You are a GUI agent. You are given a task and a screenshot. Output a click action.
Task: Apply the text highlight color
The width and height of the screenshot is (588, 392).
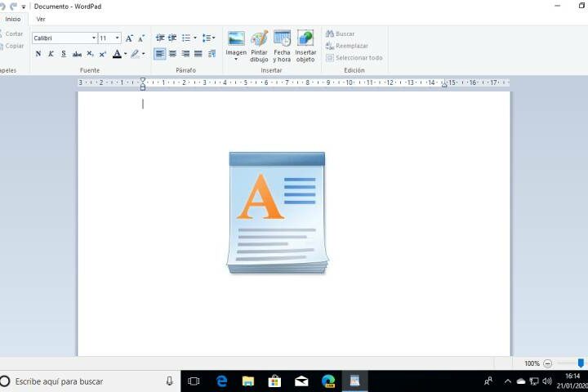pyautogui.click(x=135, y=54)
